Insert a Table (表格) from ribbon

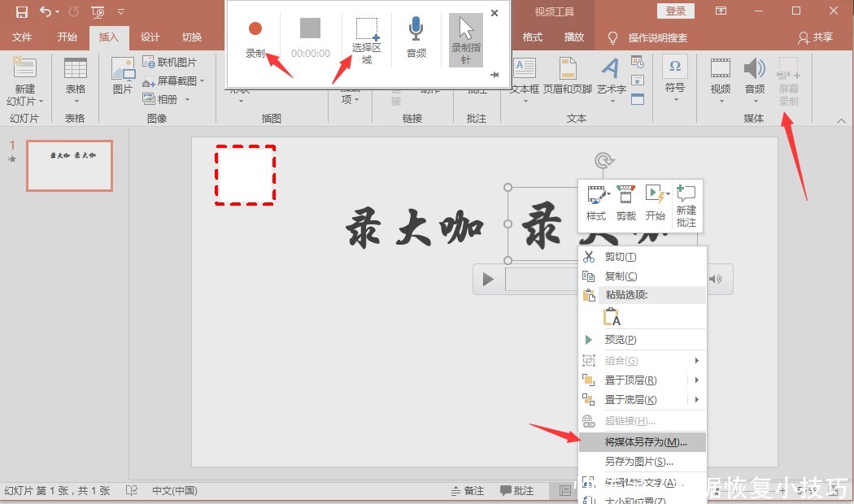pos(75,80)
